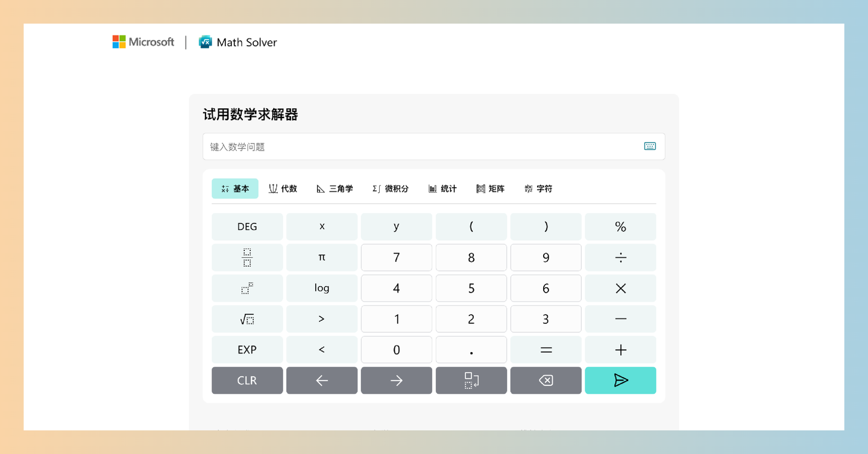Click the exponent (power) template key
The image size is (868, 454).
click(247, 288)
